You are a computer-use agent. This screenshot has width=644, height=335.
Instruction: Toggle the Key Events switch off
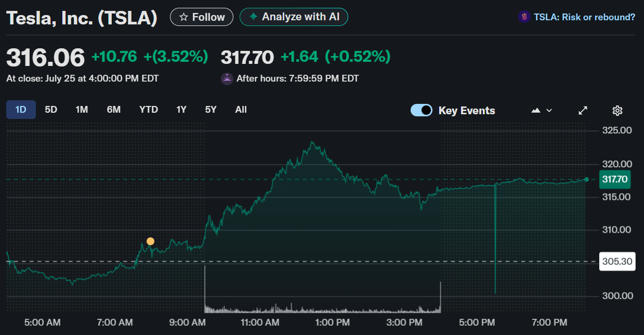[422, 110]
